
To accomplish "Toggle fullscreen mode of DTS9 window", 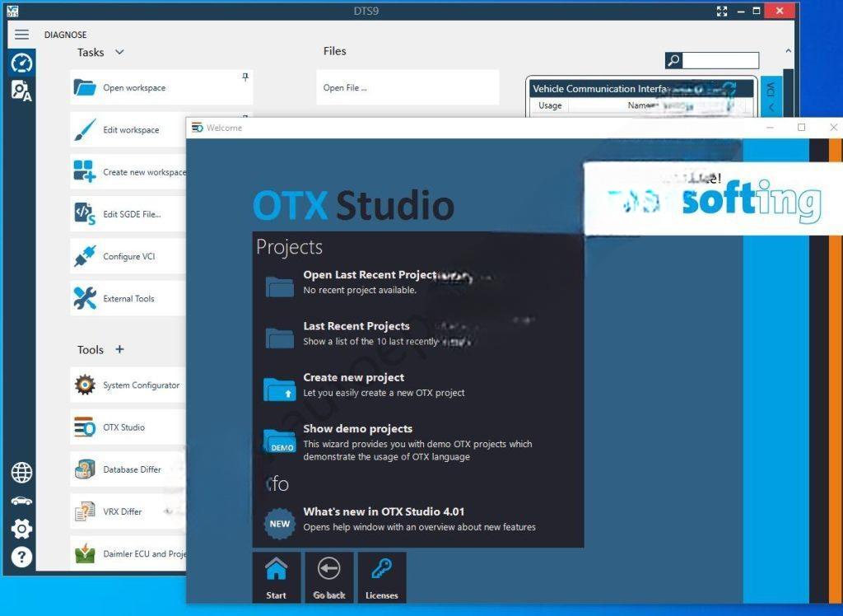I will 722,11.
